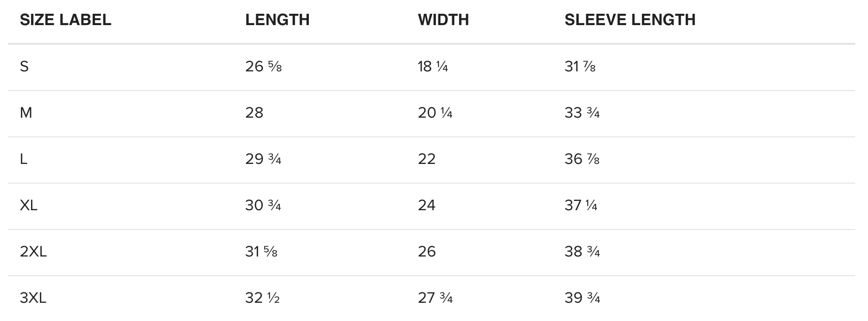The width and height of the screenshot is (868, 321).
Task: Click the 39 ¾ sleeve length value
Action: (x=582, y=298)
